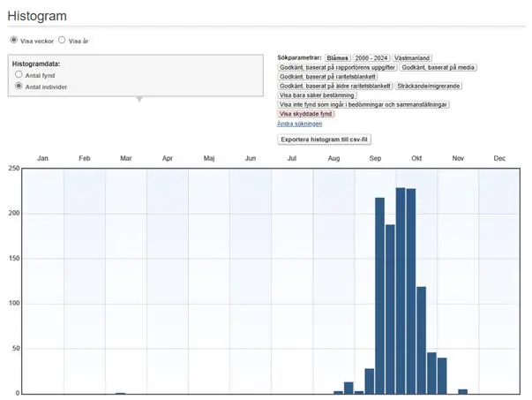
Task: Click the small histogram bar in November
Action: point(462,391)
